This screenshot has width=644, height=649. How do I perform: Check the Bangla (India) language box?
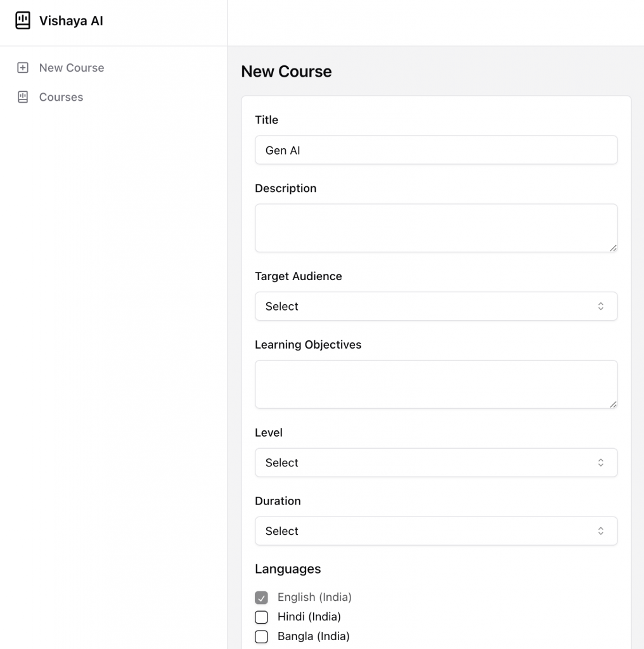click(261, 636)
